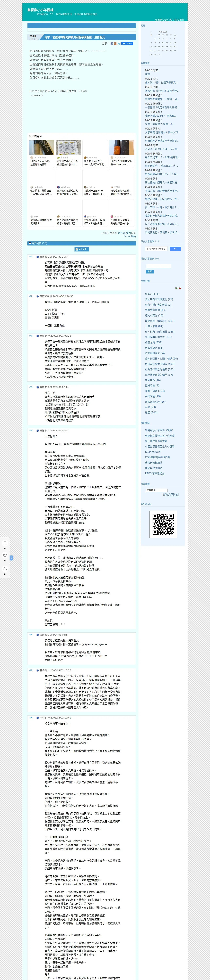Click the bear reaction icon
Screen dimensions: 210x980
coord(5,555)
